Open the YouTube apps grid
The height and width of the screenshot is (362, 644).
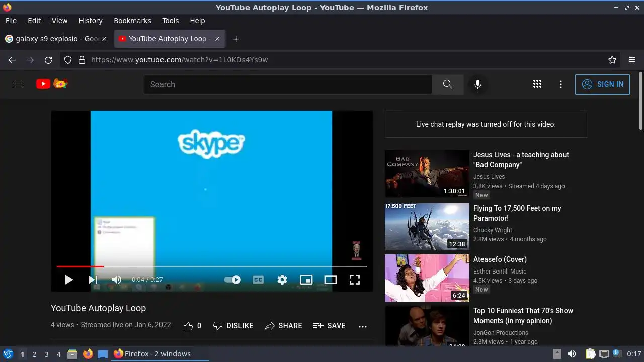click(x=537, y=84)
